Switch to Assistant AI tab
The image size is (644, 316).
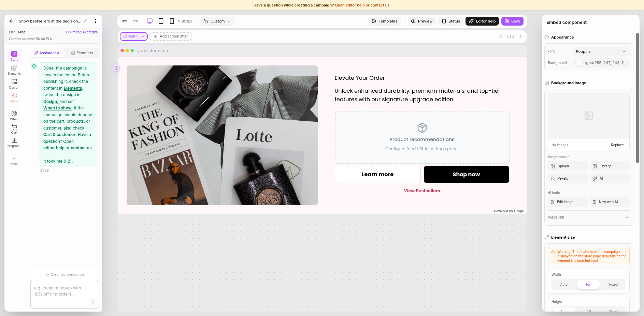click(47, 53)
